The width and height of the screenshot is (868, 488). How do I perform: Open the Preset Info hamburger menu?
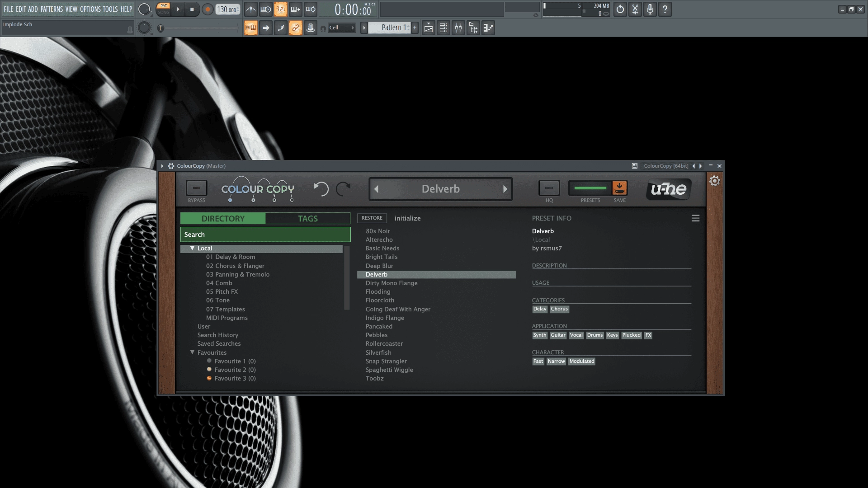(x=695, y=218)
